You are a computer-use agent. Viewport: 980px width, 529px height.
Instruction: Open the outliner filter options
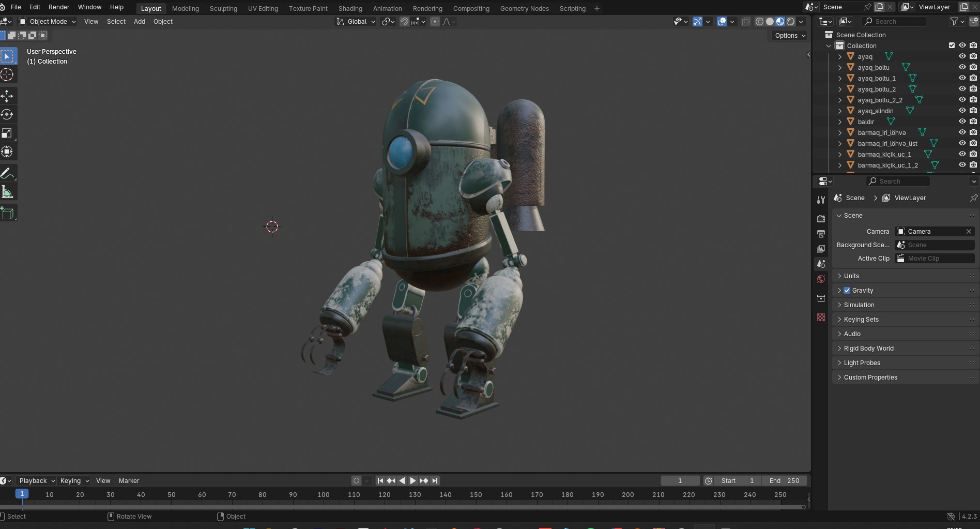pyautogui.click(x=957, y=21)
